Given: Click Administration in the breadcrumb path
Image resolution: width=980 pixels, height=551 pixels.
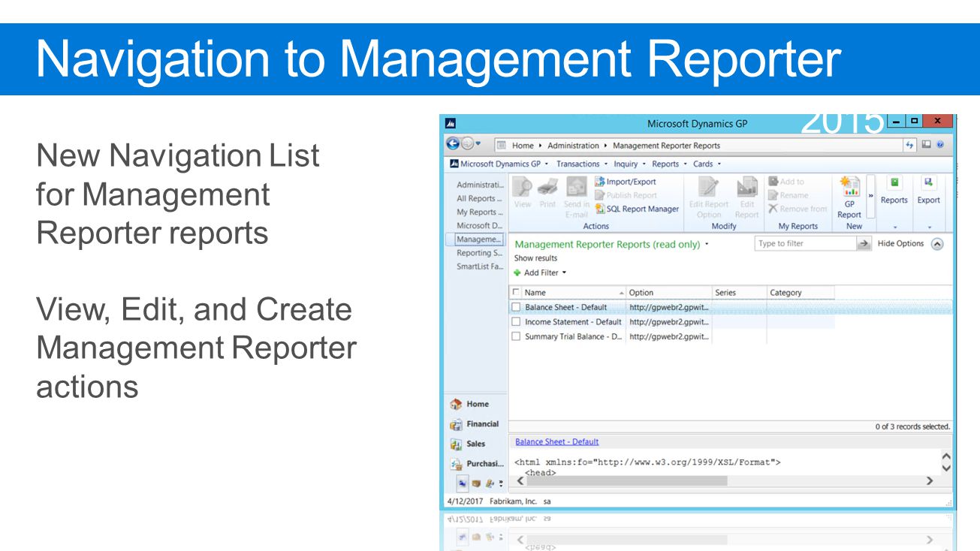Looking at the screenshot, I should tap(573, 146).
